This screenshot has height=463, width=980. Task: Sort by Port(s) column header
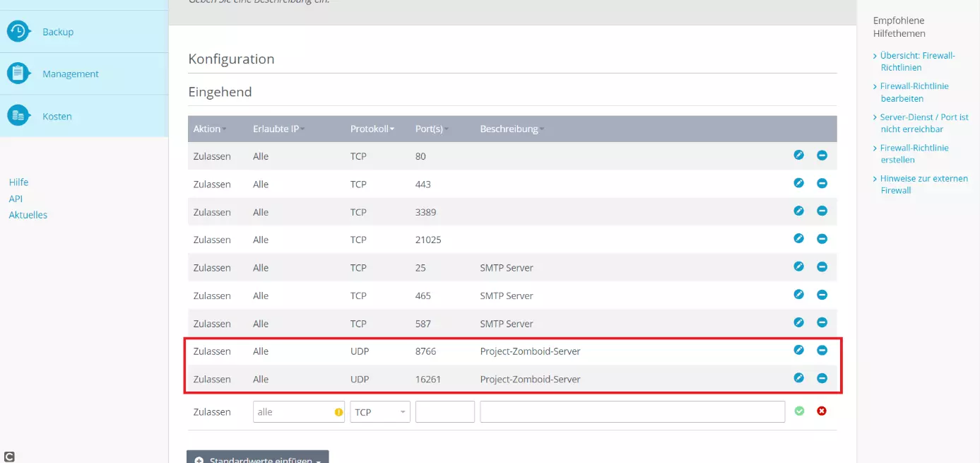tap(432, 129)
